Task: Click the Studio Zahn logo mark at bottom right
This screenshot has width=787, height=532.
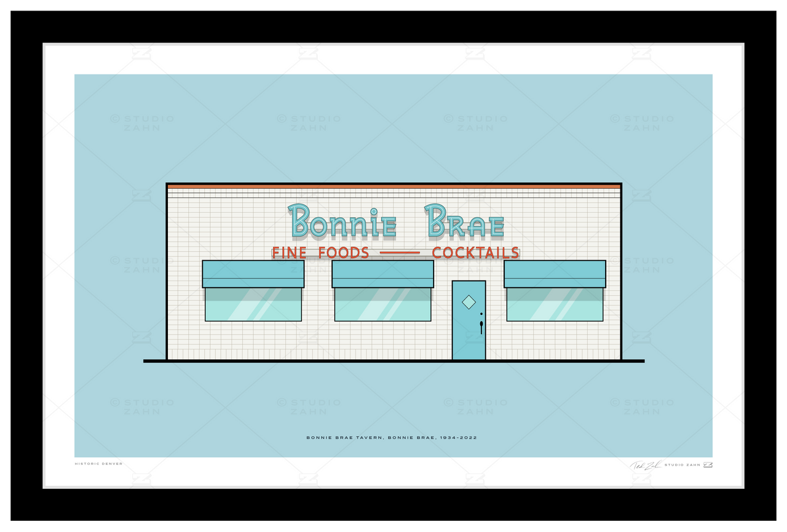Action: pos(708,464)
